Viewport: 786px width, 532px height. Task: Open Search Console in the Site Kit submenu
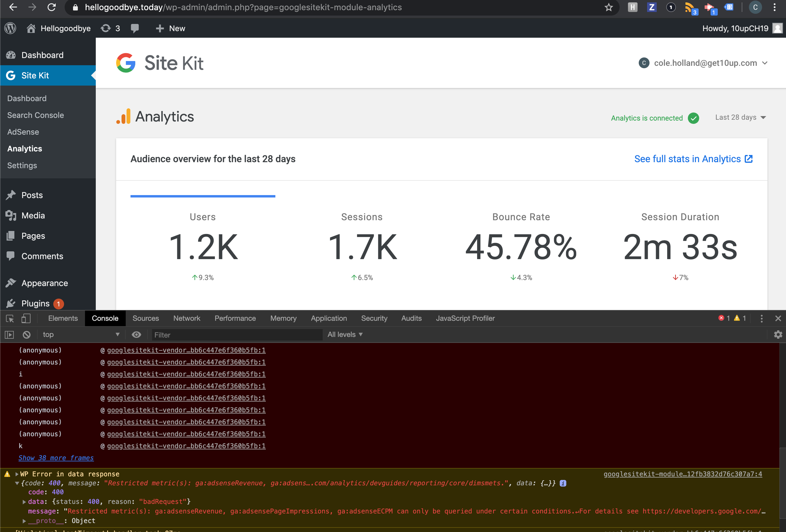(36, 115)
